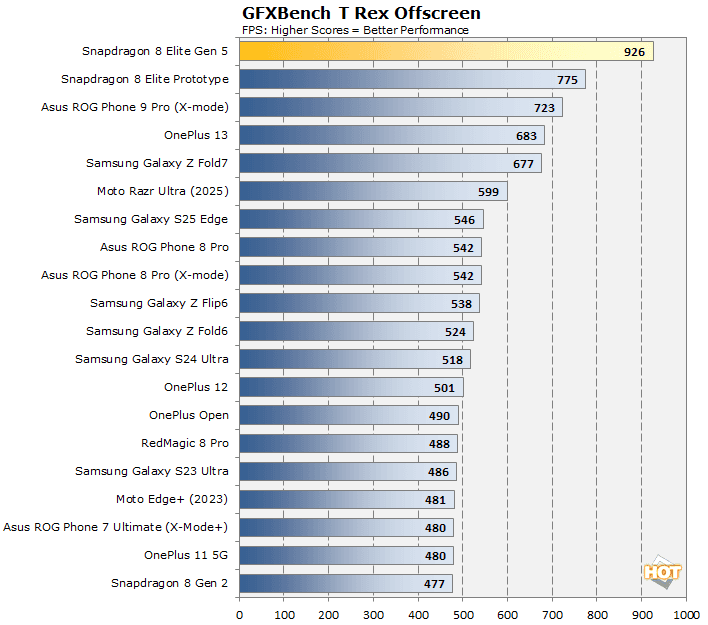The width and height of the screenshot is (708, 625).
Task: Select the Samsung Galaxy S24 Ultra label
Action: 151,359
